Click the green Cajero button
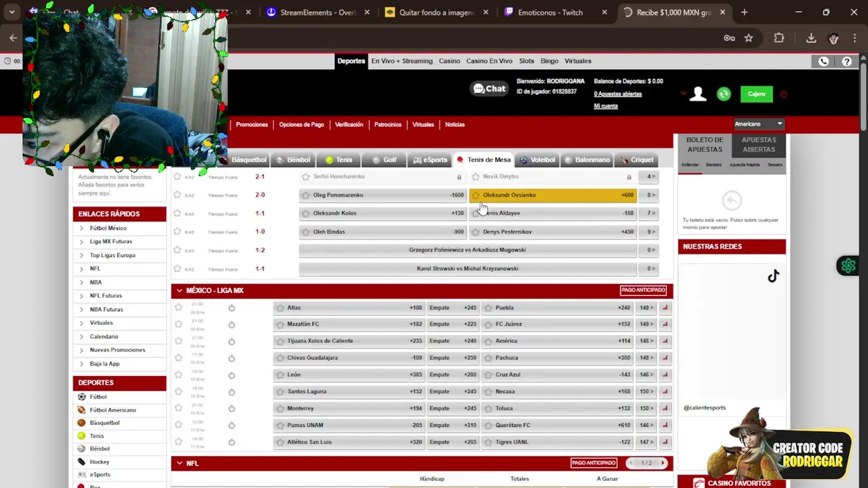The height and width of the screenshot is (488, 868). (757, 94)
